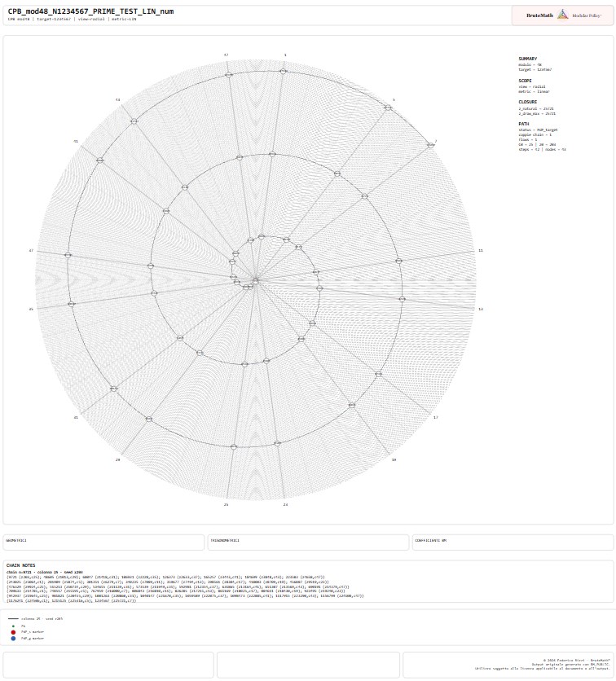Image resolution: width=616 pixels, height=681 pixels.
Task: Click the blue marker dot in legend
Action: 13,639
